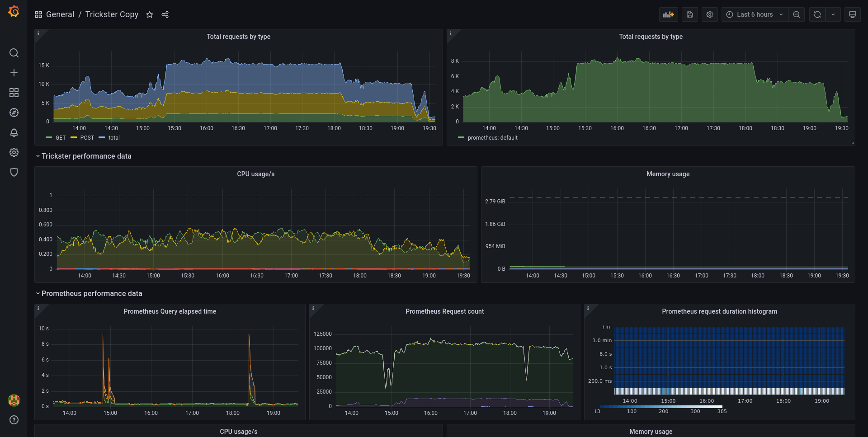The height and width of the screenshot is (437, 868).
Task: Open CPU usage/s panel menu in Trickster section
Action: (x=256, y=174)
